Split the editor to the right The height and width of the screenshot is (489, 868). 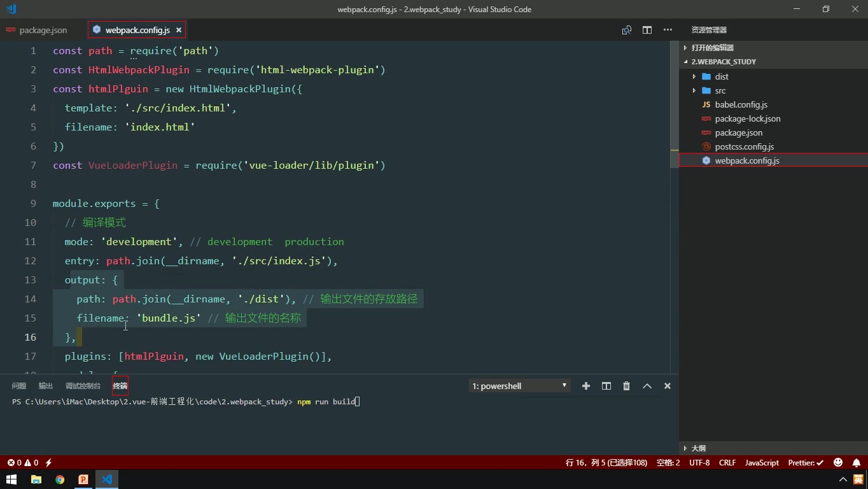647,30
